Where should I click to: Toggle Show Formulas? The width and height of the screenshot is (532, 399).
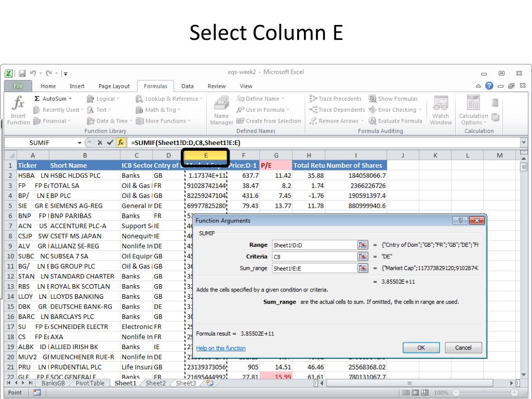point(393,99)
